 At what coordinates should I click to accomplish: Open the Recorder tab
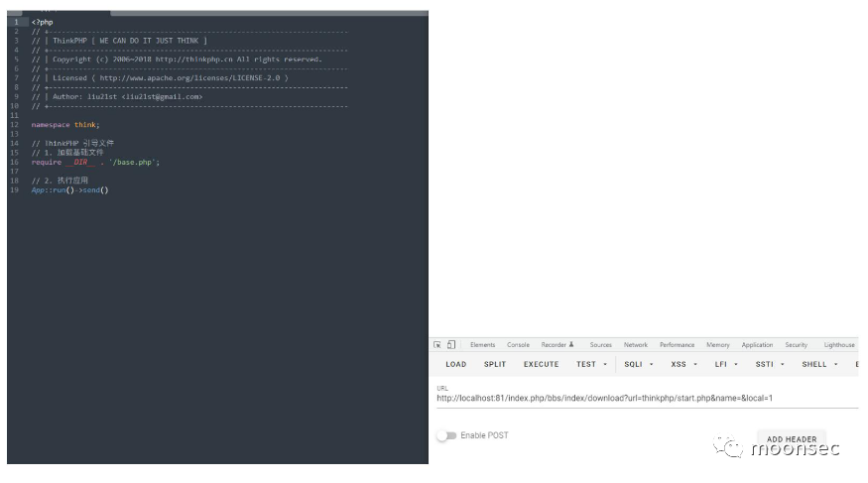point(557,345)
